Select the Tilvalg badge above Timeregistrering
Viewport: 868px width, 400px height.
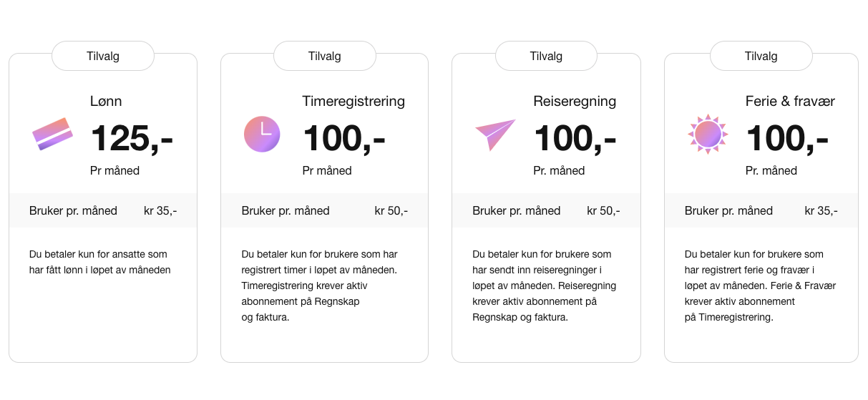point(325,56)
